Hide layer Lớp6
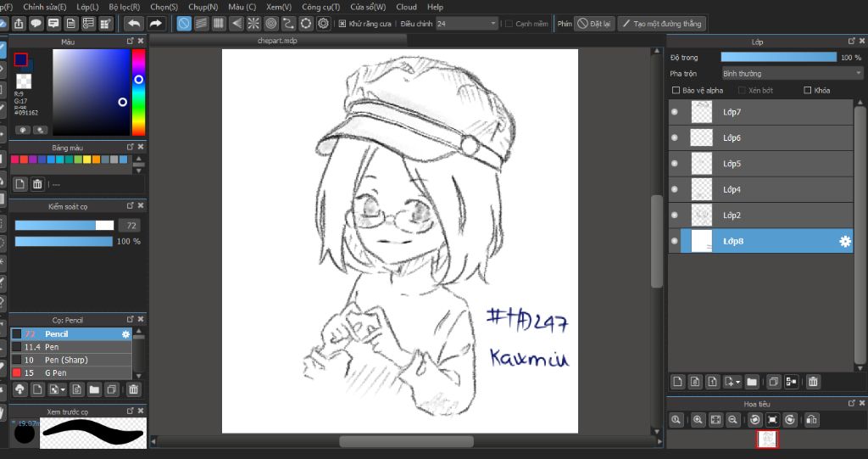This screenshot has width=868, height=459. pos(674,137)
